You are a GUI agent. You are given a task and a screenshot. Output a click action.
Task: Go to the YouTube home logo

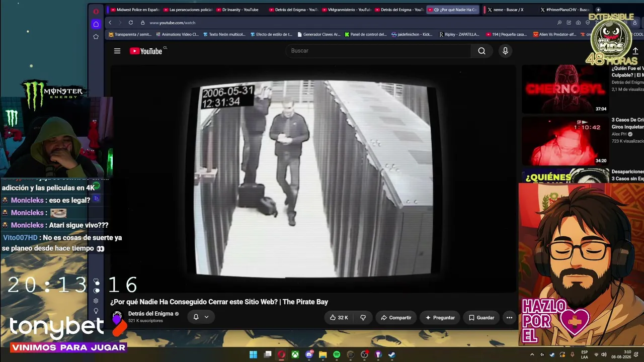(146, 51)
